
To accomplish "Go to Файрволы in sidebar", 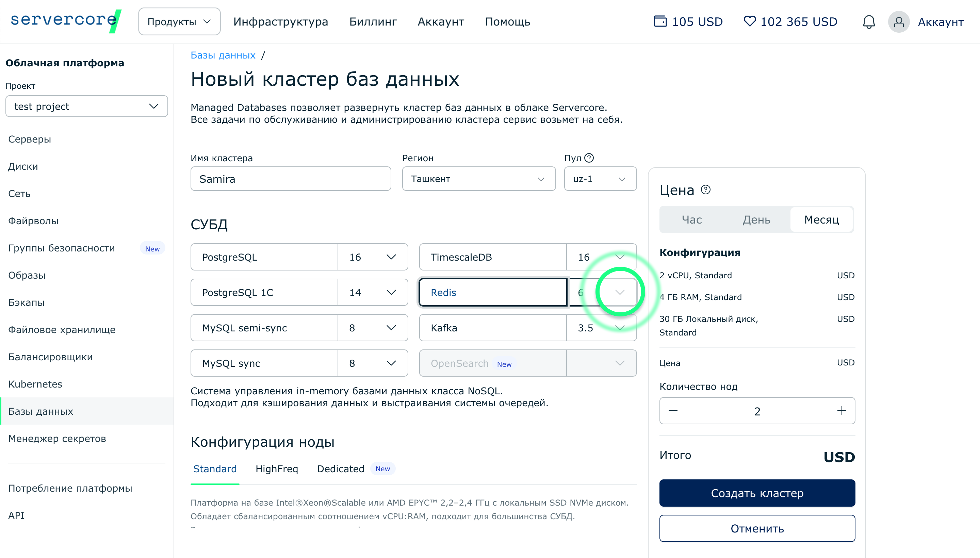I will coord(33,220).
